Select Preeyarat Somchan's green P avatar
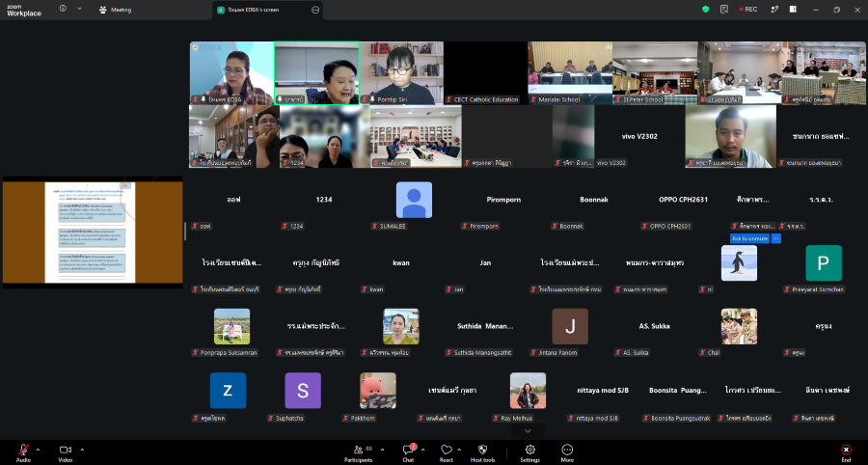The image size is (868, 465). click(x=824, y=263)
